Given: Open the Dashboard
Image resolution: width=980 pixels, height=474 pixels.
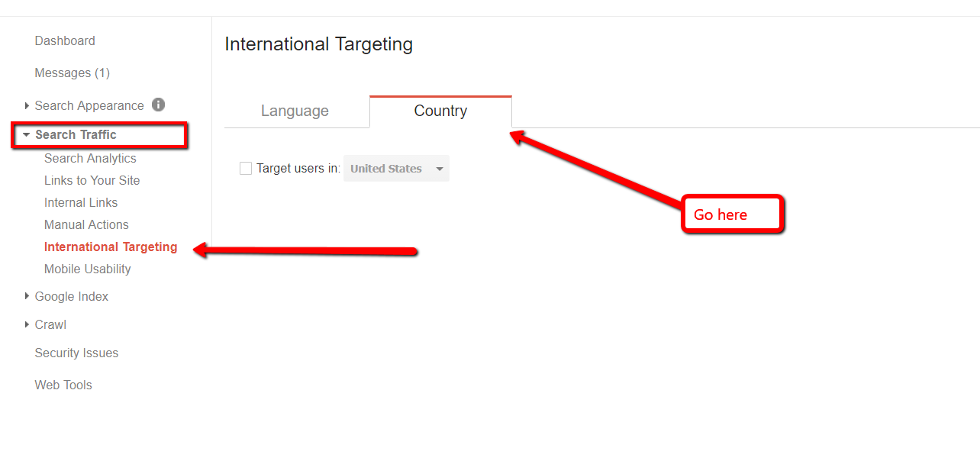Looking at the screenshot, I should pyautogui.click(x=65, y=40).
